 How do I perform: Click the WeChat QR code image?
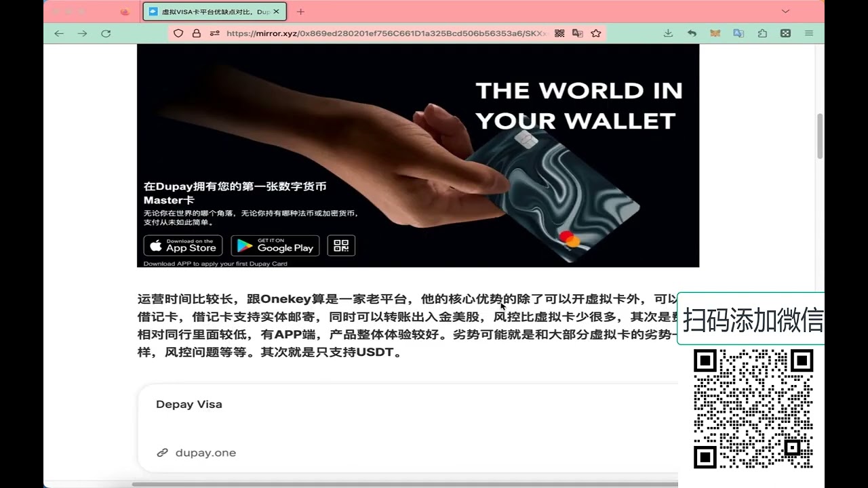753,409
